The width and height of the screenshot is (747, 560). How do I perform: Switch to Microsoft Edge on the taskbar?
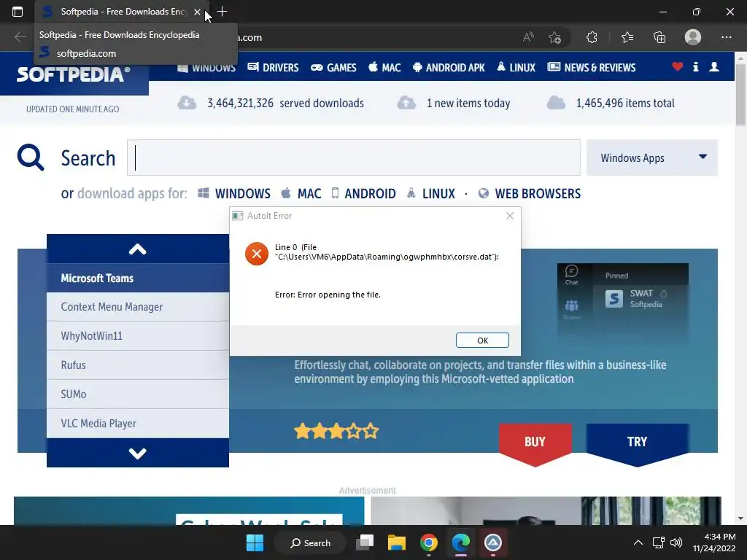coord(461,542)
